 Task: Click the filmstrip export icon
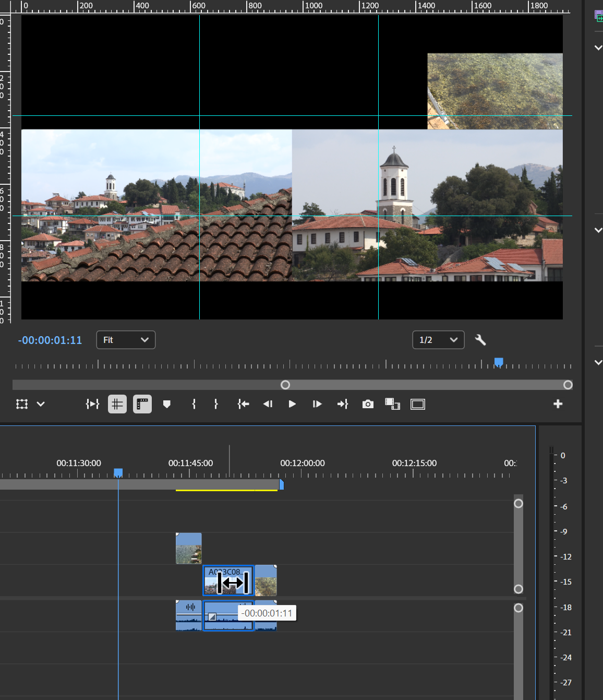click(392, 404)
